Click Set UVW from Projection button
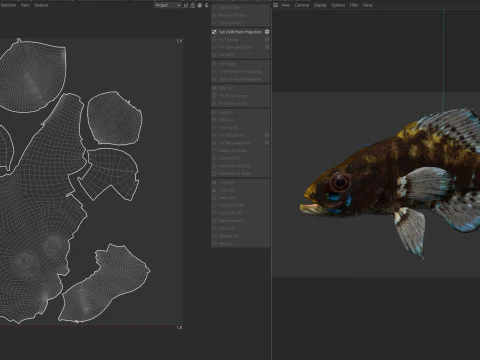This screenshot has width=480, height=360. point(241,32)
